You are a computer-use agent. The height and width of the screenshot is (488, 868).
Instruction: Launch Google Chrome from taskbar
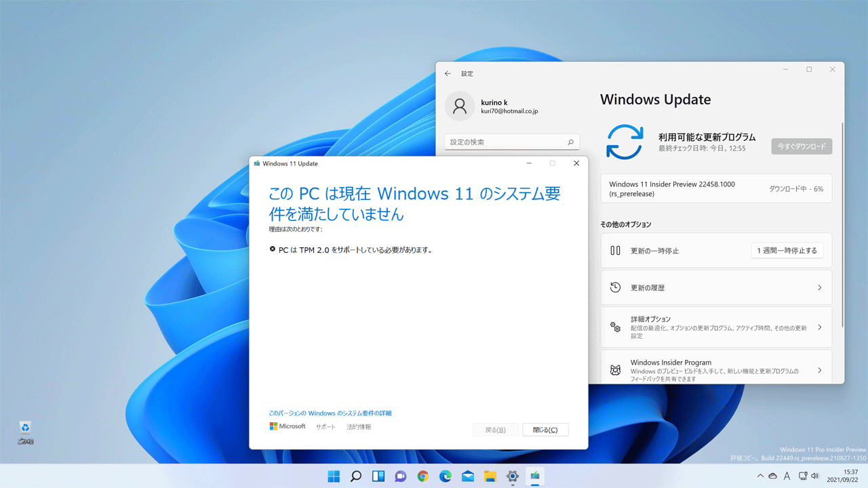click(x=423, y=476)
